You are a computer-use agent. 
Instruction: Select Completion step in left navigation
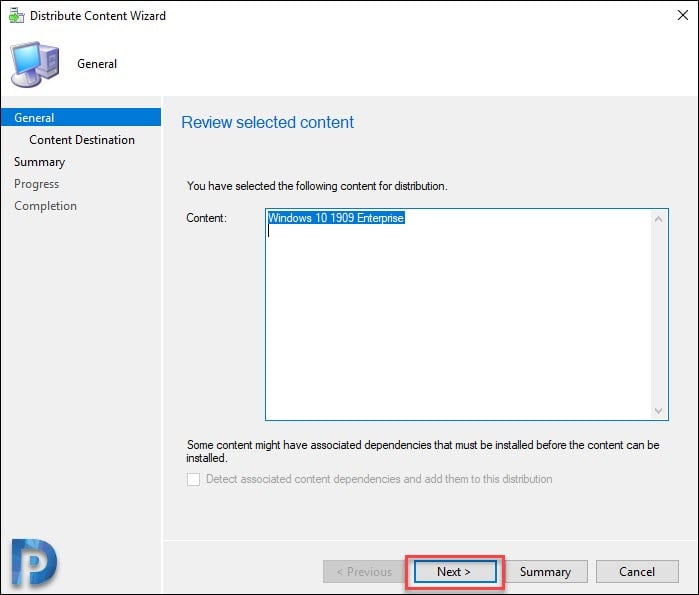pyautogui.click(x=45, y=206)
